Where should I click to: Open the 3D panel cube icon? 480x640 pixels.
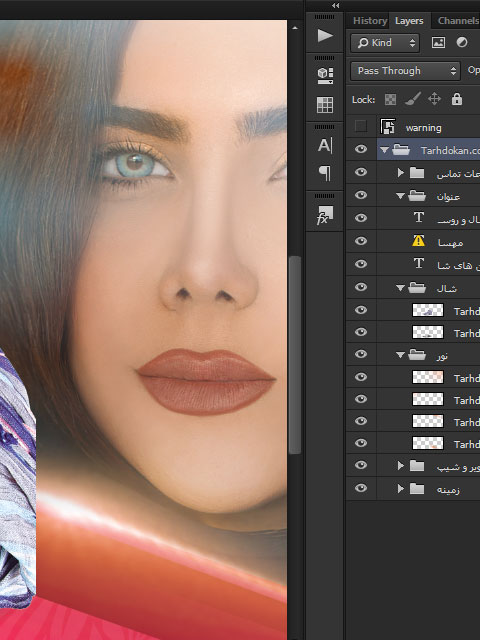pyautogui.click(x=325, y=76)
